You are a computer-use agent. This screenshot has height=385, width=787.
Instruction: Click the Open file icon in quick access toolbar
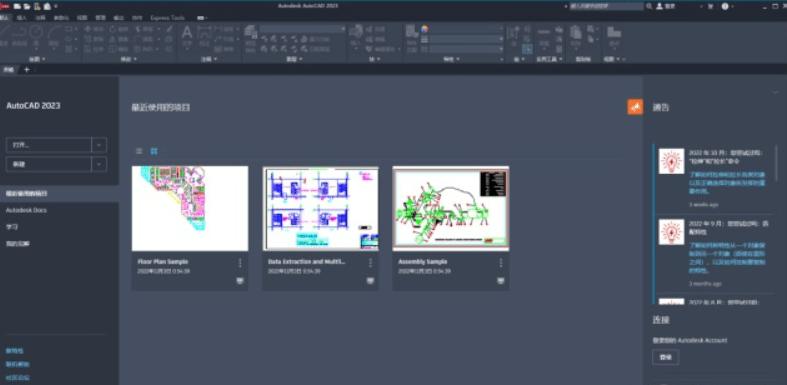click(27, 6)
